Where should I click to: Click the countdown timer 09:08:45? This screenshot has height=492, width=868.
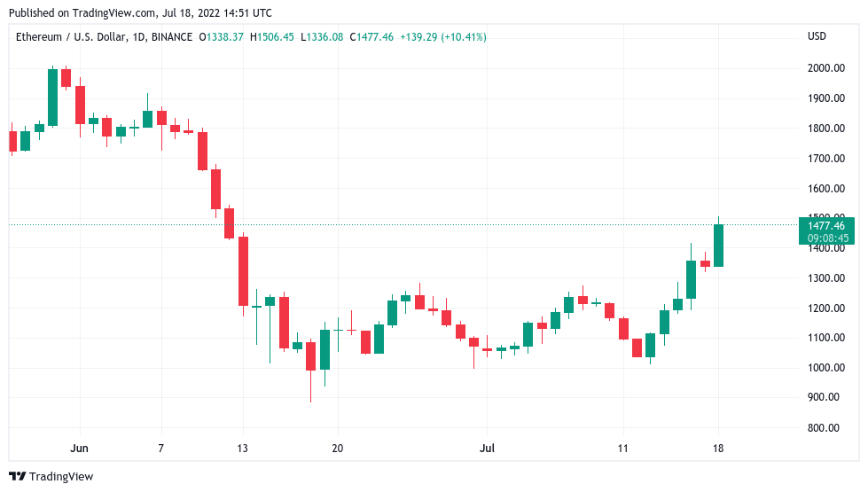[827, 238]
